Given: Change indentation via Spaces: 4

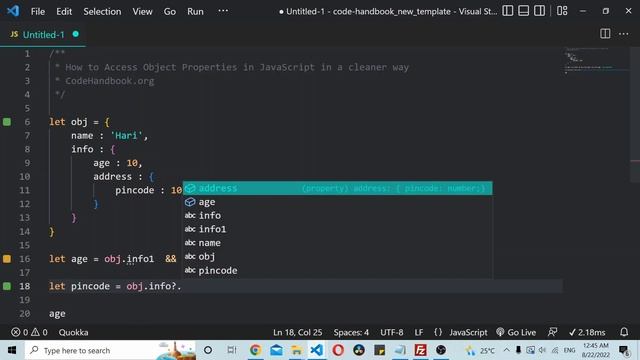Looking at the screenshot, I should (351, 332).
